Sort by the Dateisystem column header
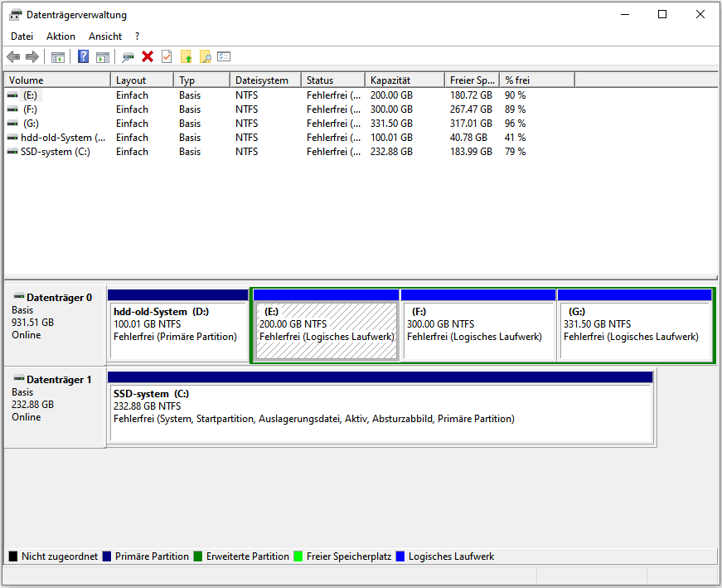This screenshot has height=588, width=722. point(266,80)
